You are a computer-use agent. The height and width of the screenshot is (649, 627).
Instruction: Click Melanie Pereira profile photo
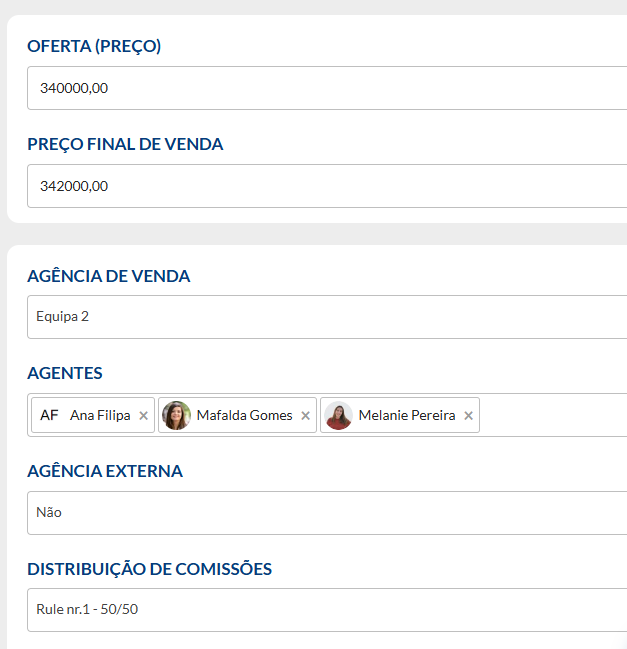pos(339,415)
